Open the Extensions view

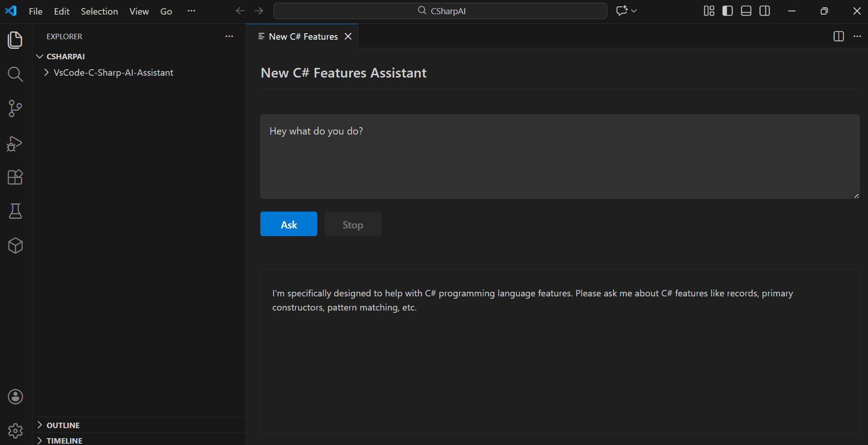(x=15, y=177)
